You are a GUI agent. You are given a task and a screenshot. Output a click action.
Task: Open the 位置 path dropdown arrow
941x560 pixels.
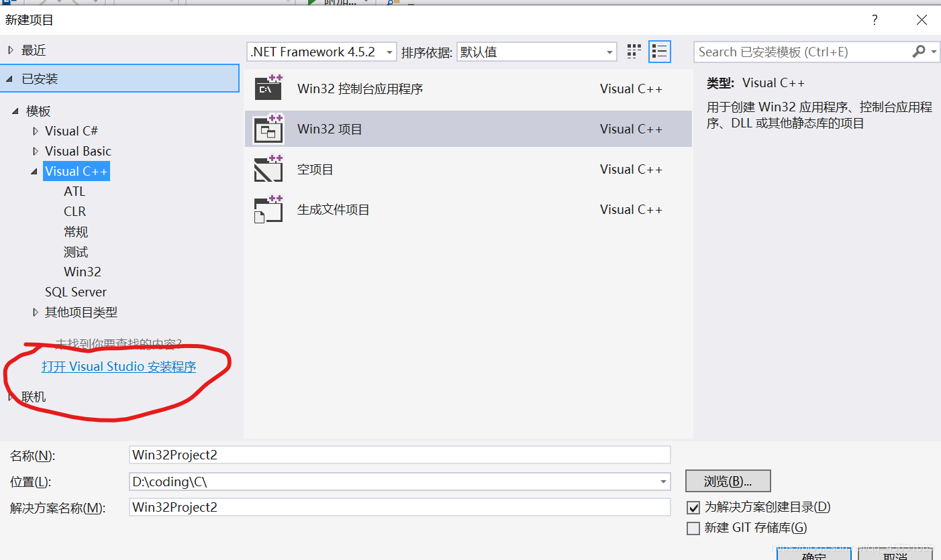tap(664, 482)
